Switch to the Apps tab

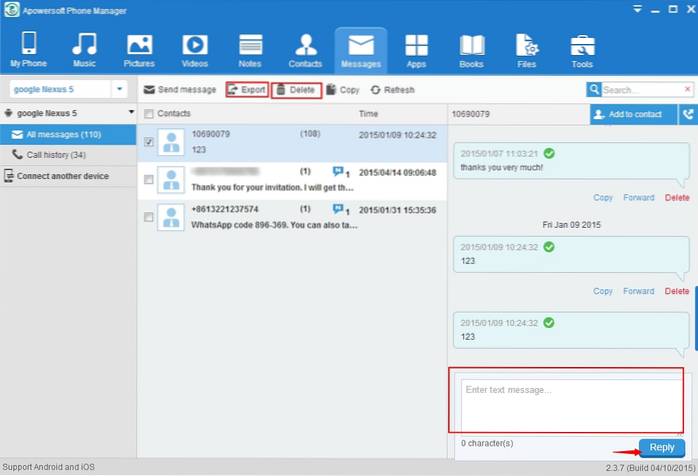(415, 52)
